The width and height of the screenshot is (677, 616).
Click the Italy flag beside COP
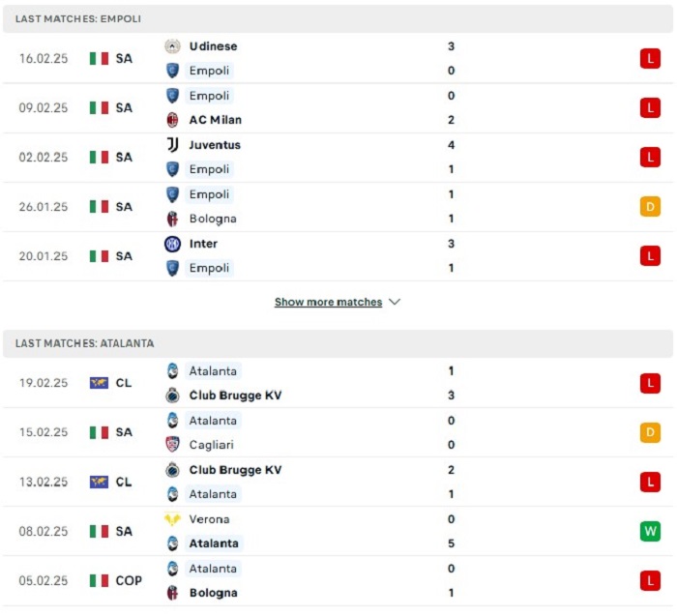pyautogui.click(x=99, y=580)
